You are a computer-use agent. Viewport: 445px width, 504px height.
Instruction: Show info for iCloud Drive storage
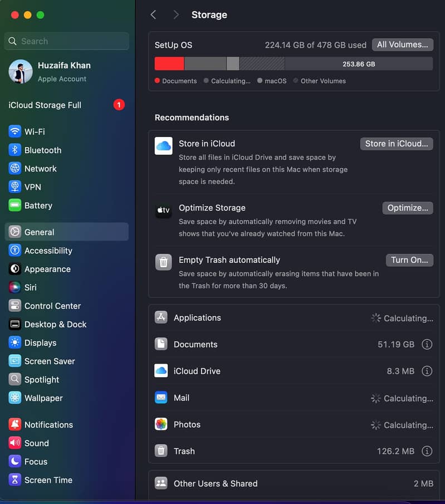click(427, 371)
